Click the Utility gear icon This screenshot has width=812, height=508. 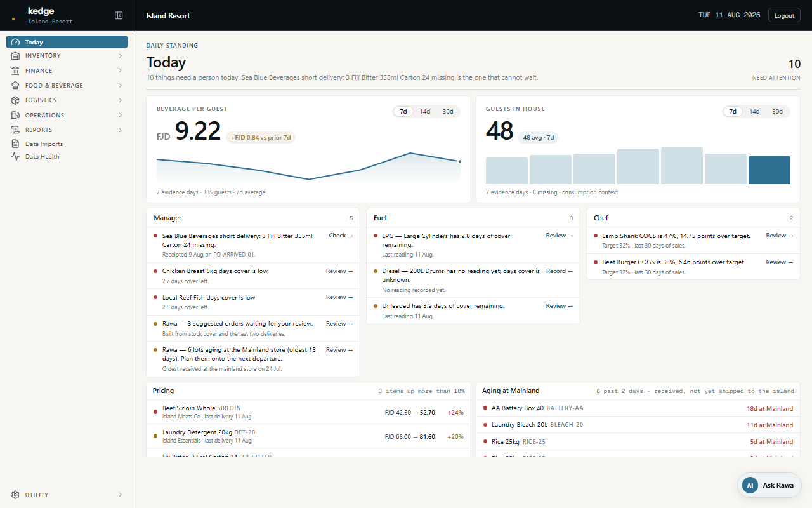coord(16,495)
